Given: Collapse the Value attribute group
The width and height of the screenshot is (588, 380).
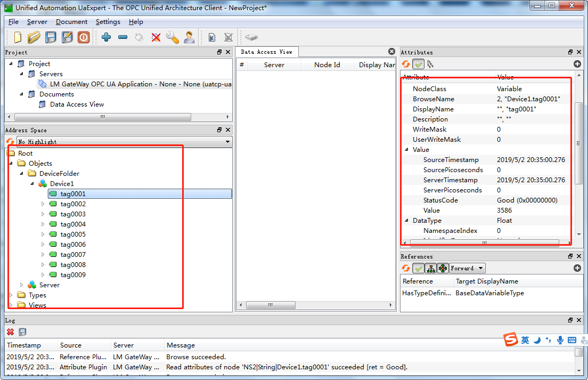Looking at the screenshot, I should (406, 149).
